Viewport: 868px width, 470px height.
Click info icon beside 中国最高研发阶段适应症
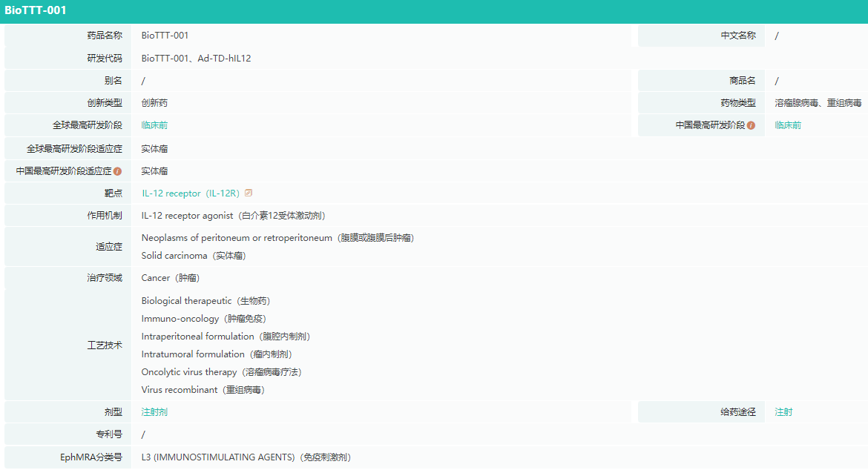coord(117,171)
